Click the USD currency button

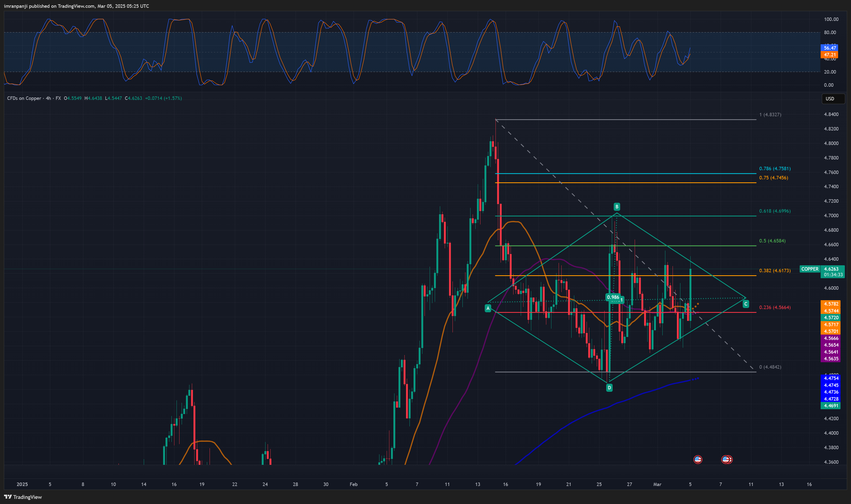[833, 99]
